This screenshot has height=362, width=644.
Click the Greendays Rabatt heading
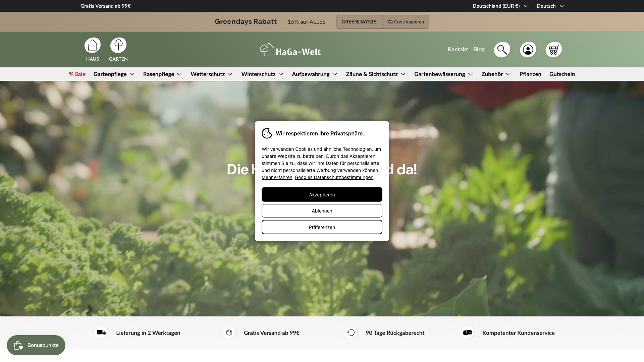coord(246,21)
